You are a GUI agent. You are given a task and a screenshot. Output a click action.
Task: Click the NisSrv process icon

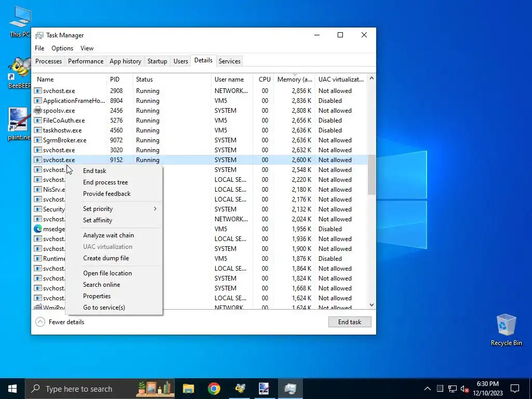[x=37, y=189]
